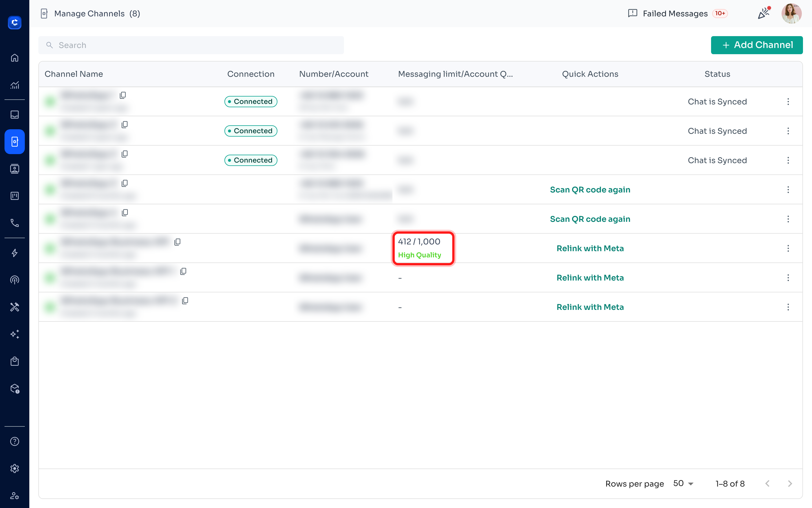Viewport: 812px width, 508px height.
Task: Open more options for second Relink row
Action: (788, 277)
